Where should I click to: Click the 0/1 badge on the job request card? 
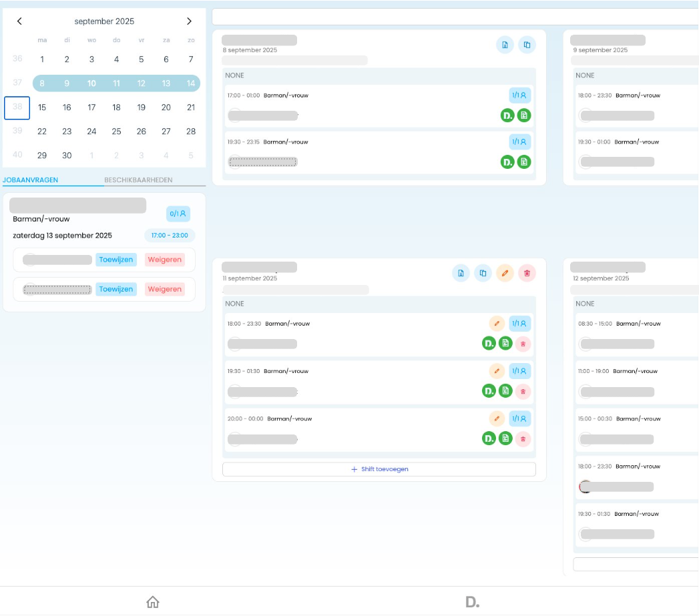[x=178, y=214]
